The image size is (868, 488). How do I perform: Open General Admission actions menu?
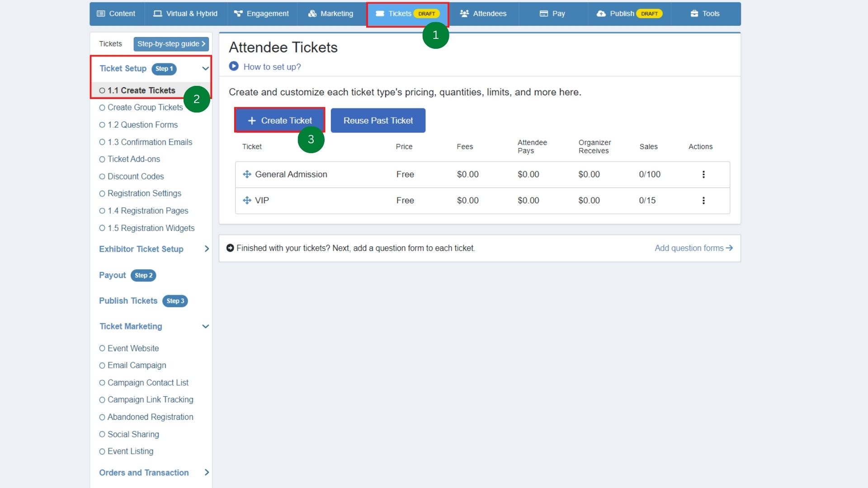[703, 174]
